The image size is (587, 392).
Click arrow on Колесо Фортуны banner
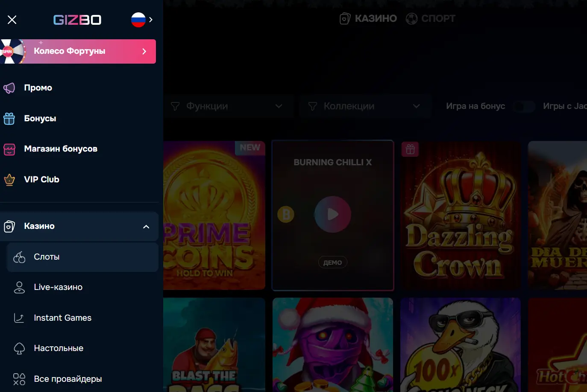[x=144, y=51]
